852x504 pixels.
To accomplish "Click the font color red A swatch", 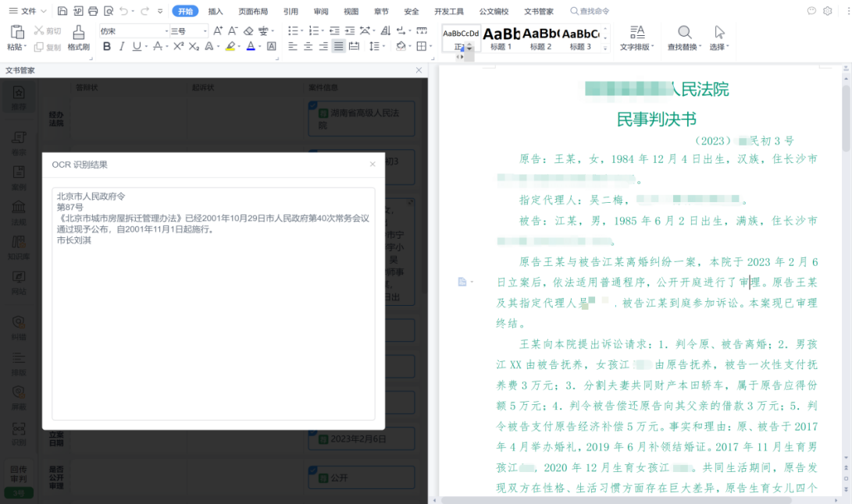I will click(251, 47).
